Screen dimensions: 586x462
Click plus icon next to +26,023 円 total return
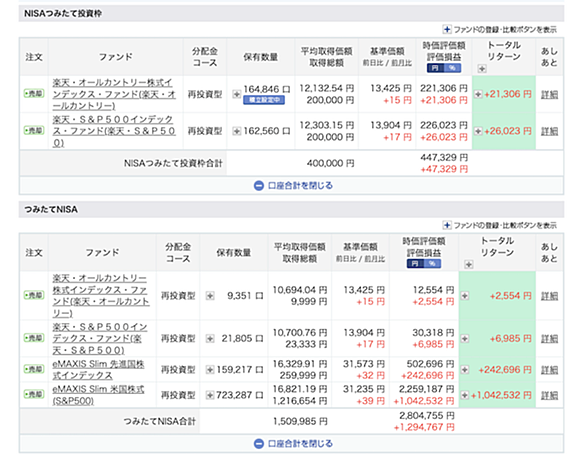478,131
